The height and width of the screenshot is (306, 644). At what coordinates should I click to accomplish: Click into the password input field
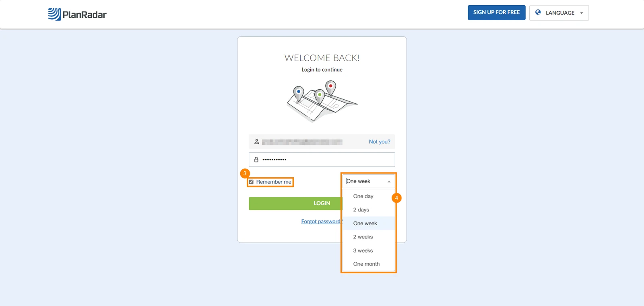click(322, 160)
